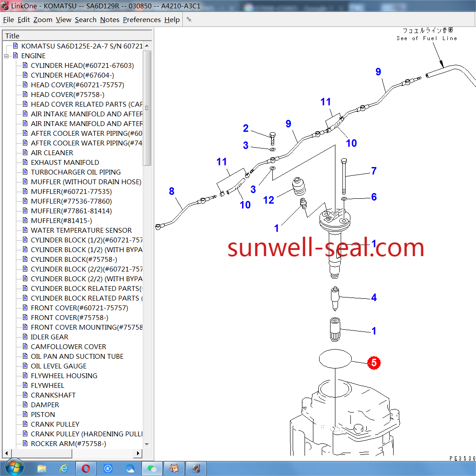Open Windows Explorer folder in taskbar

42,468
